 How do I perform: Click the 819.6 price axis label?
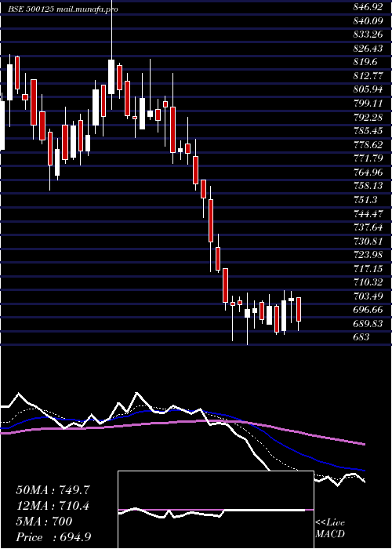coord(365,62)
